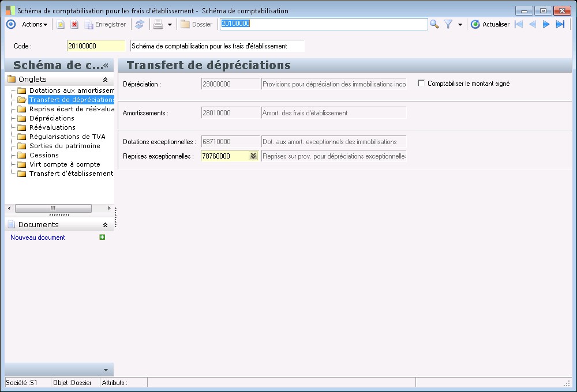577x392 pixels.
Task: Select the magnifier search icon
Action: [434, 24]
